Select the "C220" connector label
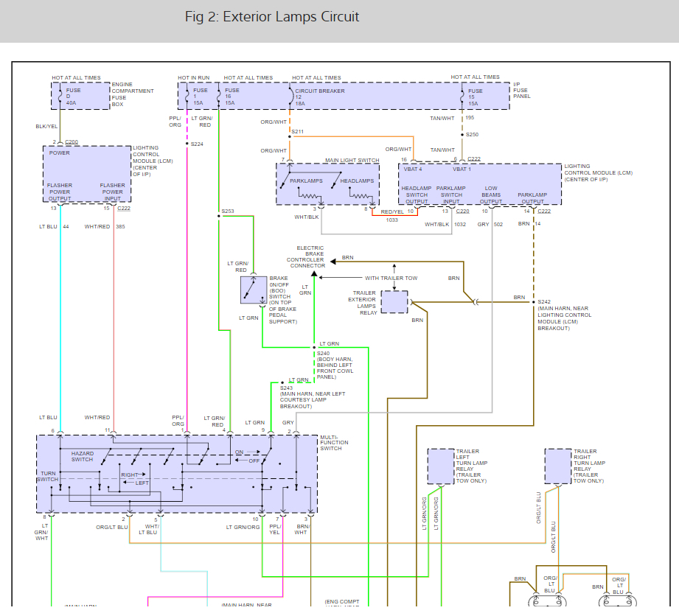 tap(462, 211)
